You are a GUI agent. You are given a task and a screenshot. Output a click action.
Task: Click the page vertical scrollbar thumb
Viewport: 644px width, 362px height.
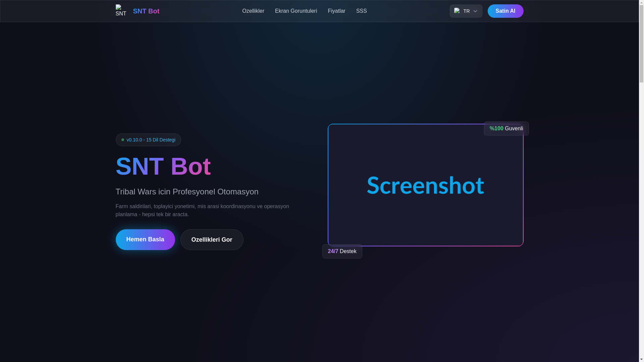[x=641, y=43]
